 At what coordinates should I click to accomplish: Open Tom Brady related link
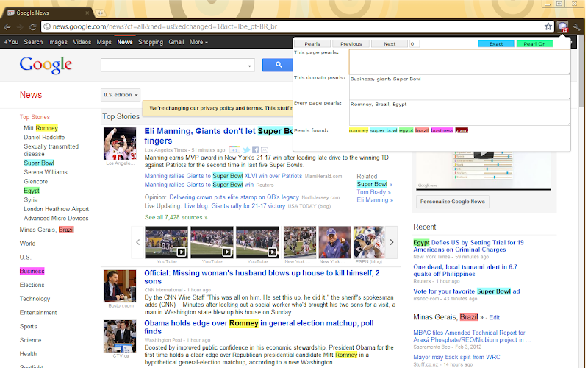374,192
